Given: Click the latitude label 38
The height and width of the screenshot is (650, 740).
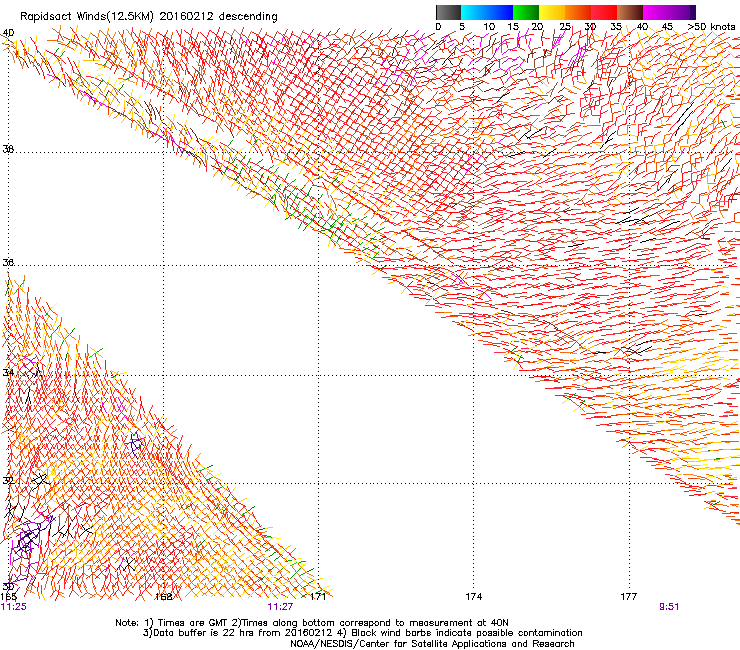Looking at the screenshot, I should (x=8, y=149).
